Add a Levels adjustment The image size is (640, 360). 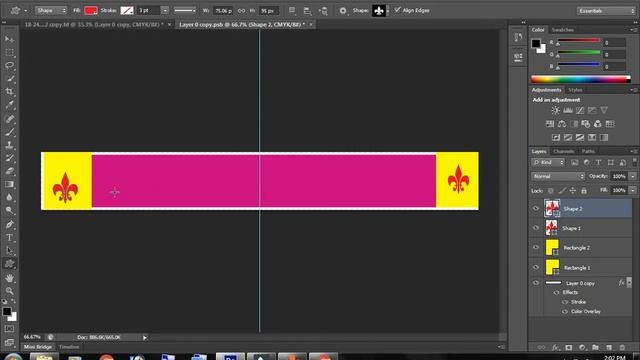[x=568, y=110]
